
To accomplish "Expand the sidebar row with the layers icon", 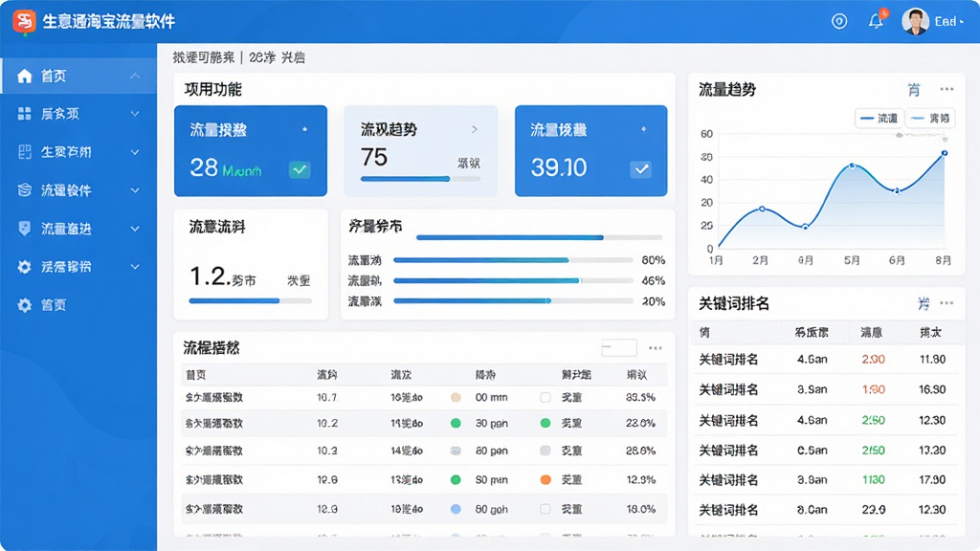I will tap(135, 190).
